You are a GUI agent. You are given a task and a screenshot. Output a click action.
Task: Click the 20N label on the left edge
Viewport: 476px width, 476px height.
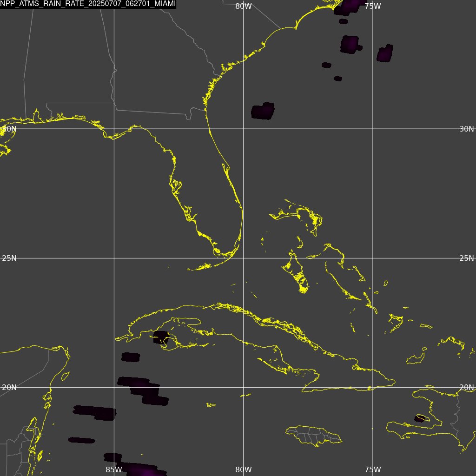pos(9,387)
